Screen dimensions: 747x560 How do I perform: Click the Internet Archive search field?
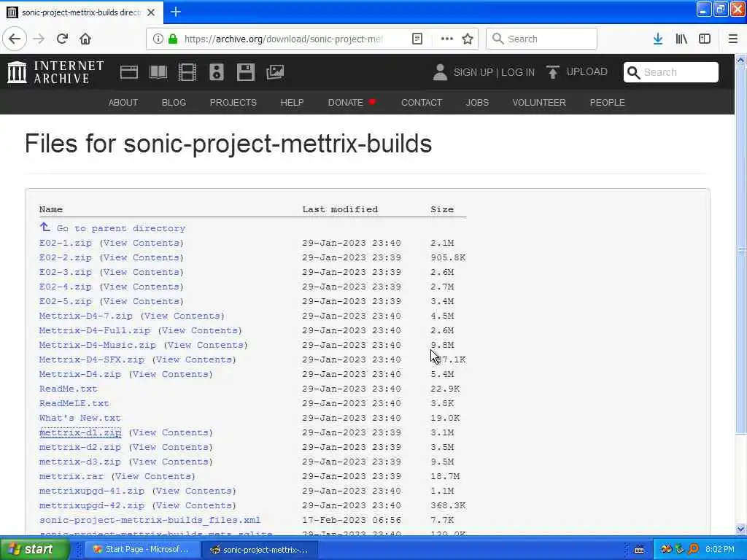click(671, 72)
